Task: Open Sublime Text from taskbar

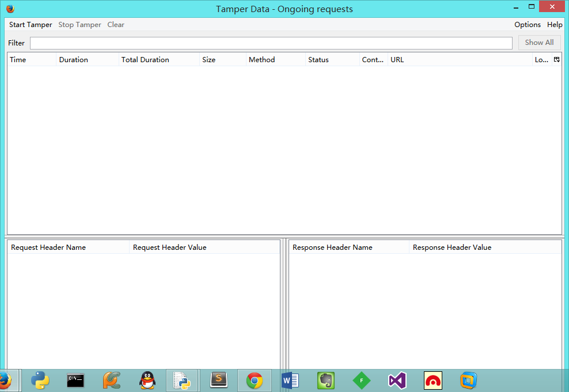Action: coord(219,380)
